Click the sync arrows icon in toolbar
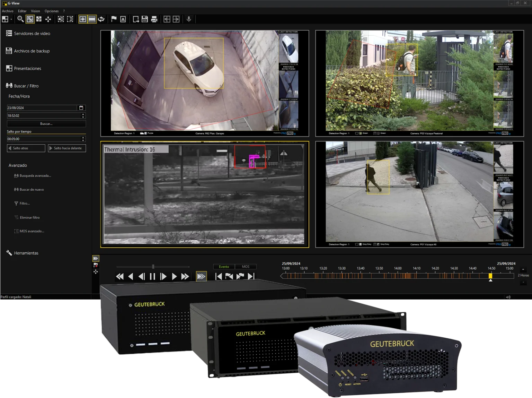This screenshot has height=398, width=532. coord(101,19)
